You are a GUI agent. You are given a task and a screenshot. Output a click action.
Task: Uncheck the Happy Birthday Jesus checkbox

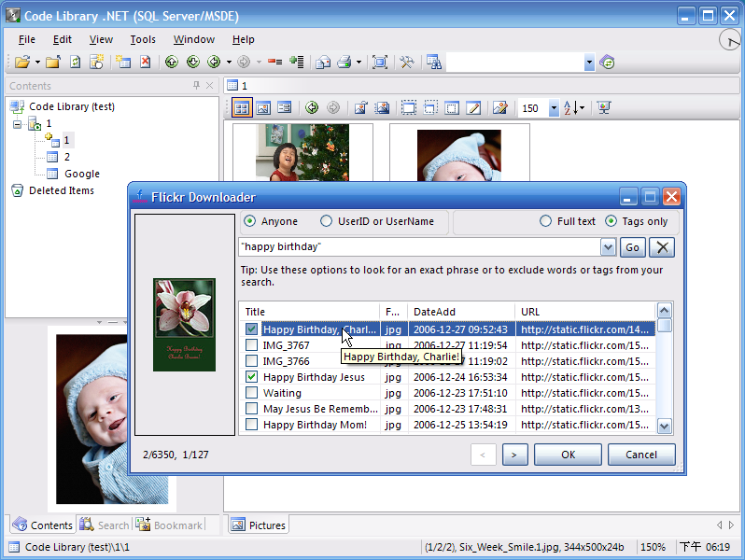point(251,377)
